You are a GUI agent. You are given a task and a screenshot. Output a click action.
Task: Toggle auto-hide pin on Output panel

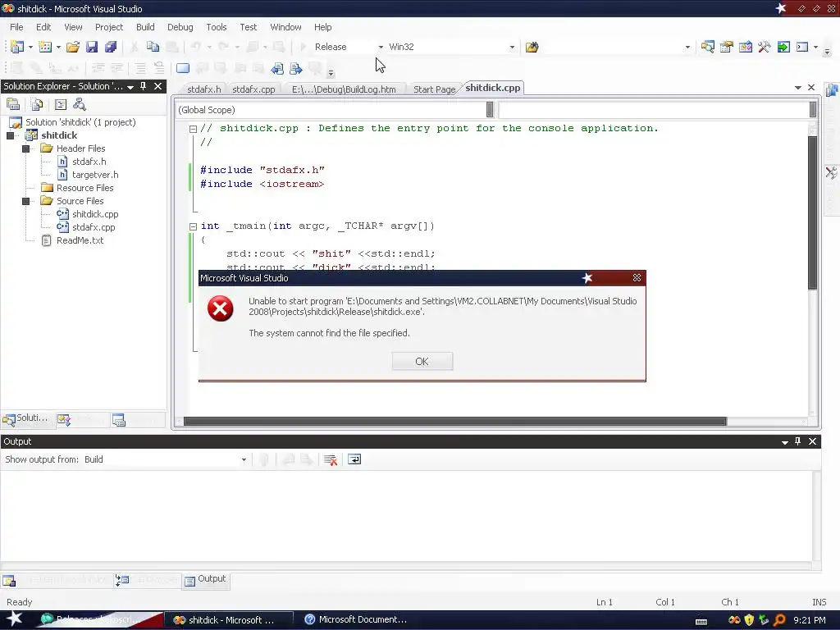point(797,441)
